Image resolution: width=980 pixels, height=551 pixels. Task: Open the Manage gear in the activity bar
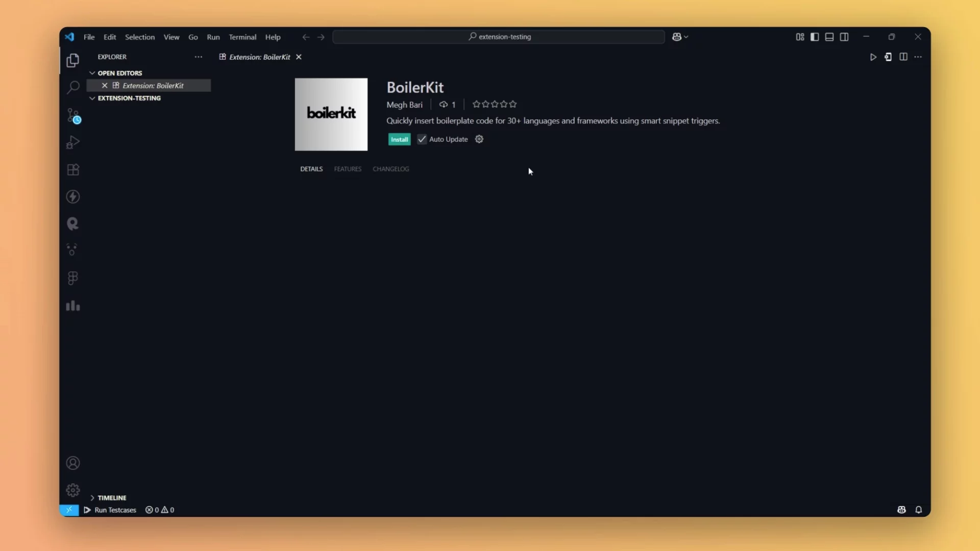pyautogui.click(x=73, y=489)
